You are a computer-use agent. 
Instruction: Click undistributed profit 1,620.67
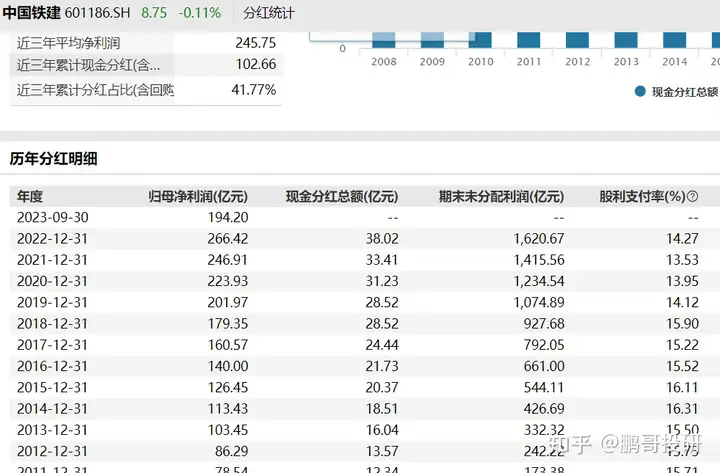tap(539, 239)
